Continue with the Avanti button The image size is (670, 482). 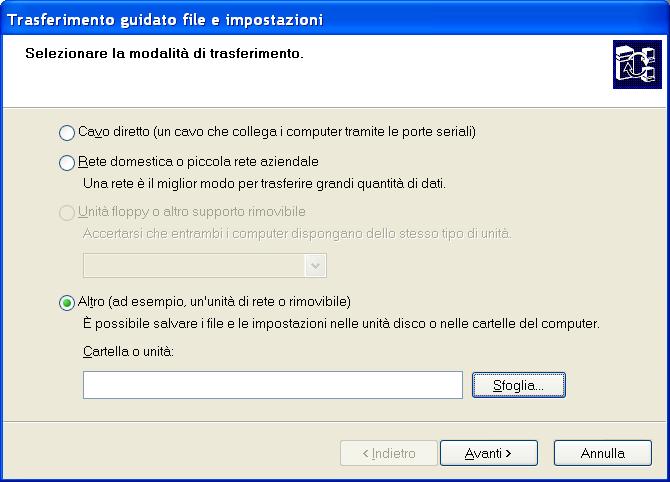coord(488,453)
